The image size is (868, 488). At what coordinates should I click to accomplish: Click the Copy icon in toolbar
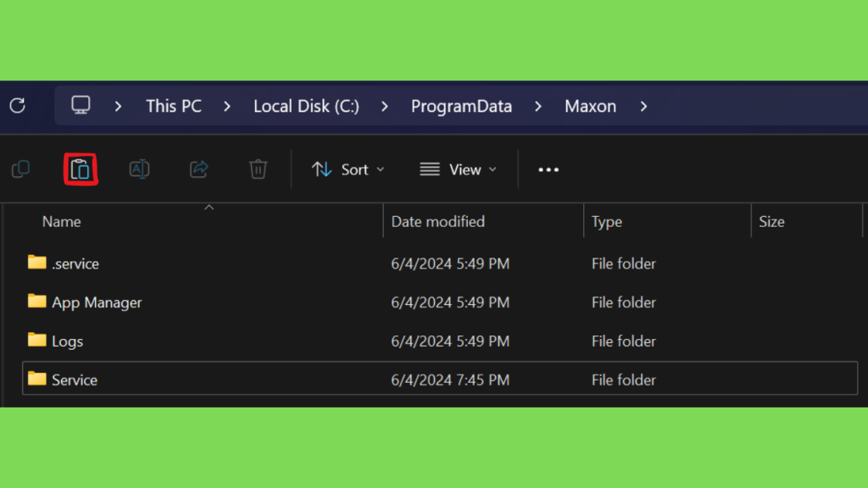pyautogui.click(x=21, y=169)
